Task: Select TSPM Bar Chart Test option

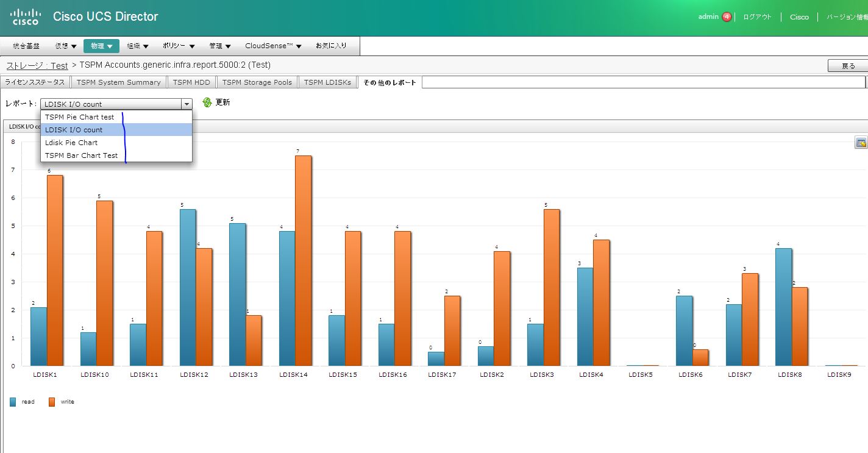Action: (x=116, y=155)
